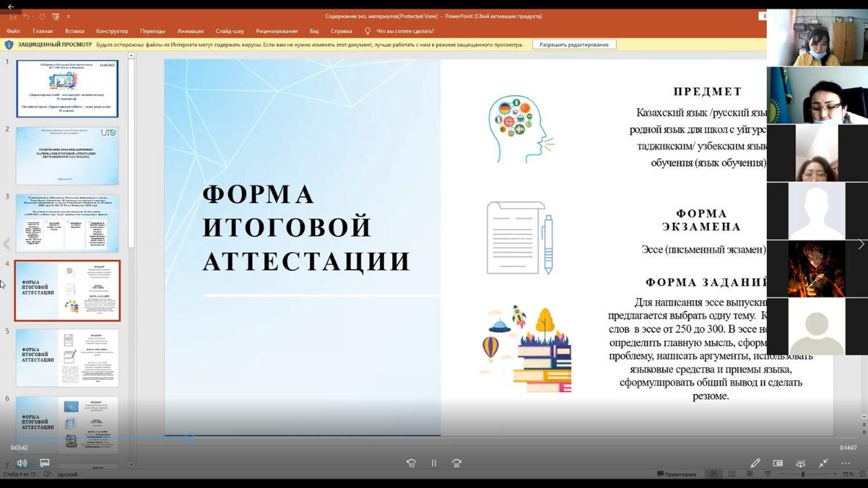
Task: Exit full screen via the arrows icon
Action: (823, 463)
